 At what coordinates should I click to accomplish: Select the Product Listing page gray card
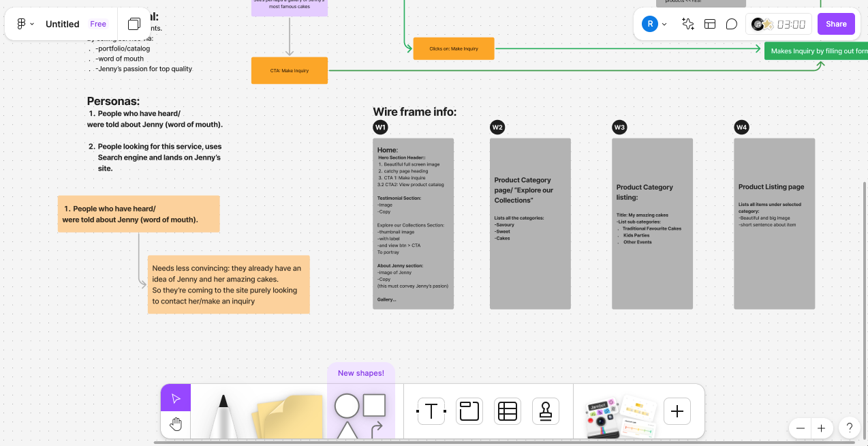click(x=774, y=224)
